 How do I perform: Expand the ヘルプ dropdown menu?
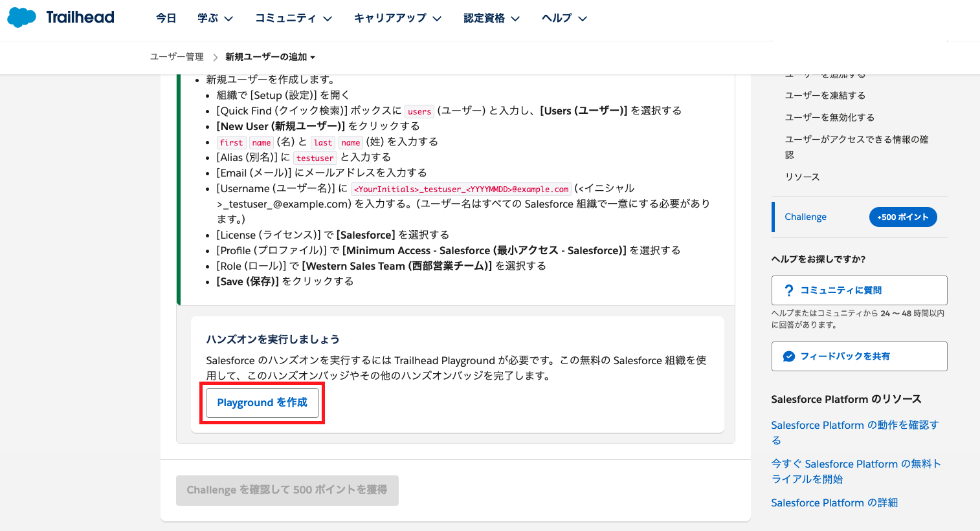pos(564,18)
